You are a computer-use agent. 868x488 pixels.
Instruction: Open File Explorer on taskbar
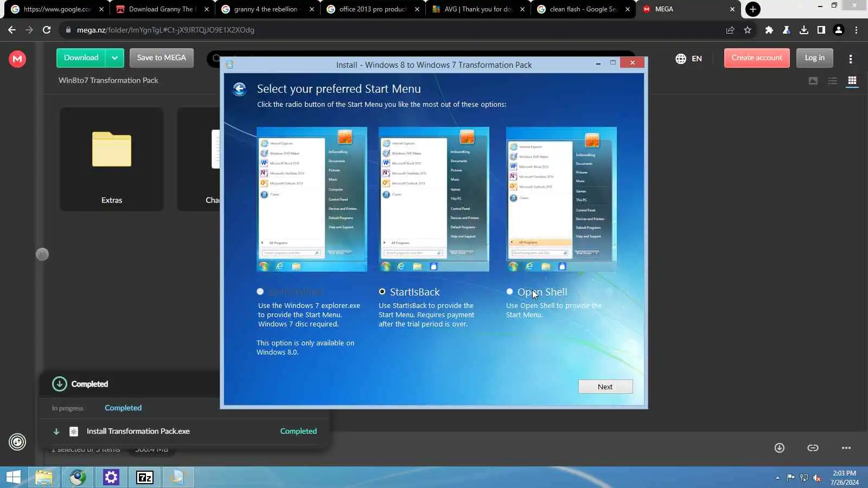tap(44, 477)
